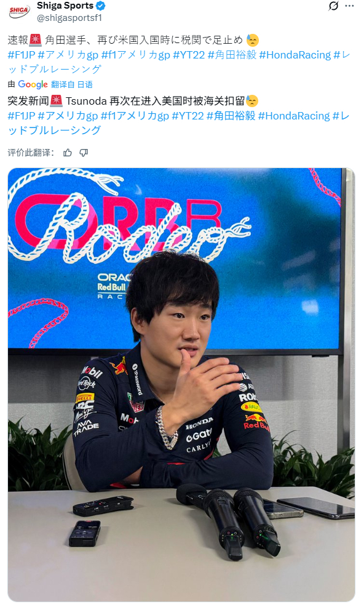The height and width of the screenshot is (612, 364).
Task: Click the blue verified badge
Action: pyautogui.click(x=101, y=6)
